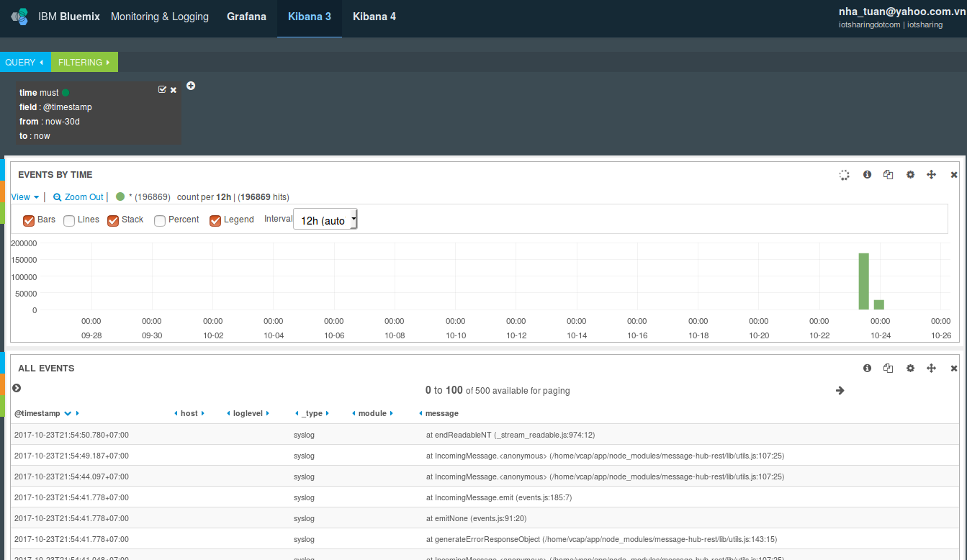This screenshot has height=560, width=967.
Task: Expand the QUERY section
Action: 25,62
